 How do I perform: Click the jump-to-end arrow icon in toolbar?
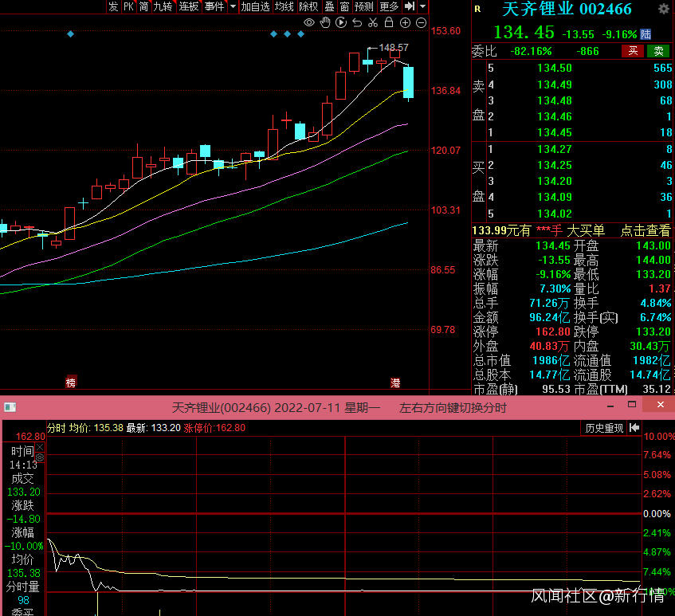(x=410, y=6)
